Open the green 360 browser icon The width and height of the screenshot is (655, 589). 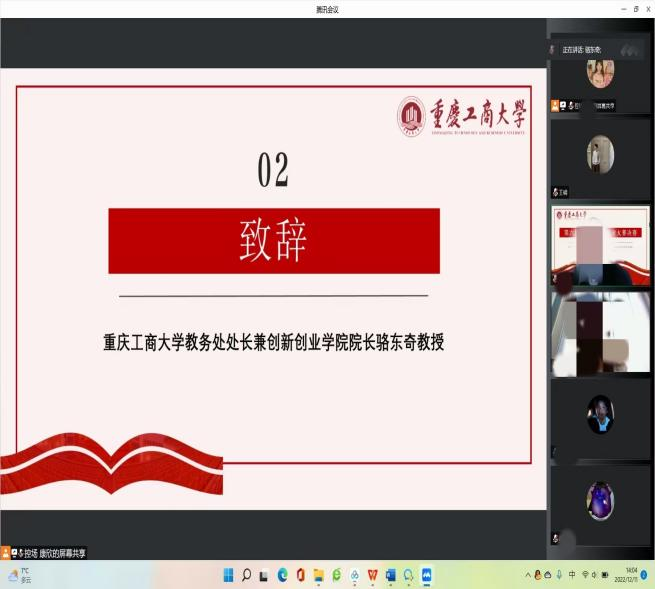coord(337,576)
